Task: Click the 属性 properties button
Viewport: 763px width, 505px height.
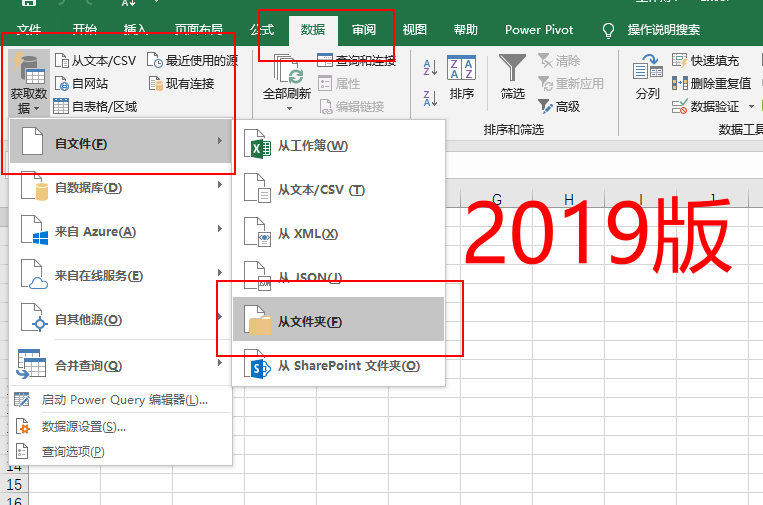Action: pos(339,84)
